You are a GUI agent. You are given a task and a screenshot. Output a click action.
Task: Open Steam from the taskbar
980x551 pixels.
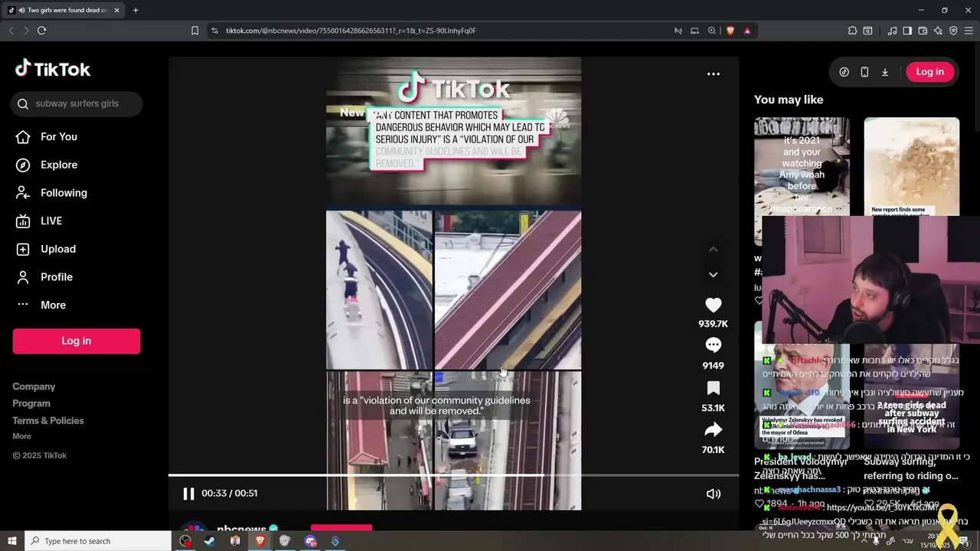[210, 541]
